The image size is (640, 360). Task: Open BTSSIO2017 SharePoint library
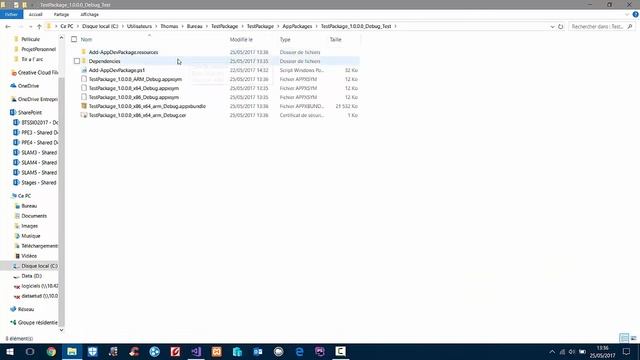click(x=39, y=122)
